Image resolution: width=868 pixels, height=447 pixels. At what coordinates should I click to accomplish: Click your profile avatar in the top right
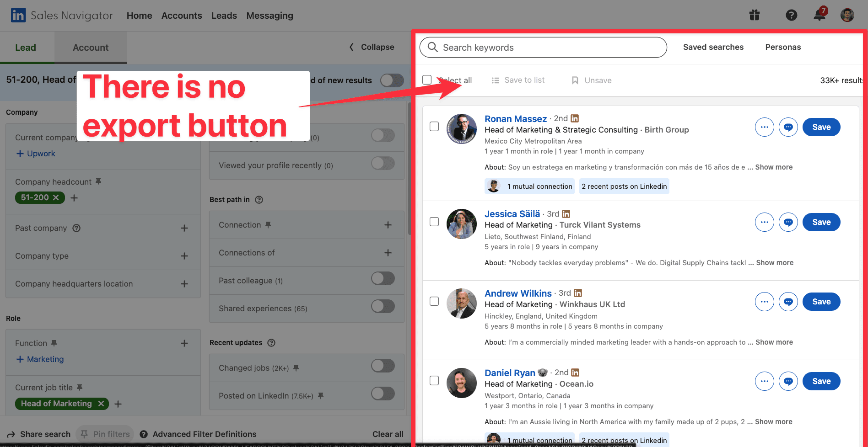847,15
